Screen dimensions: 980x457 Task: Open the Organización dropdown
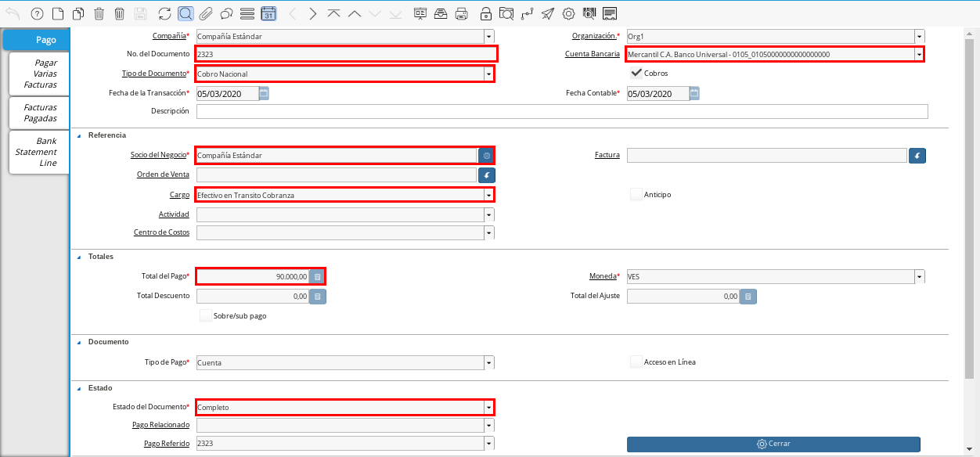pyautogui.click(x=920, y=36)
